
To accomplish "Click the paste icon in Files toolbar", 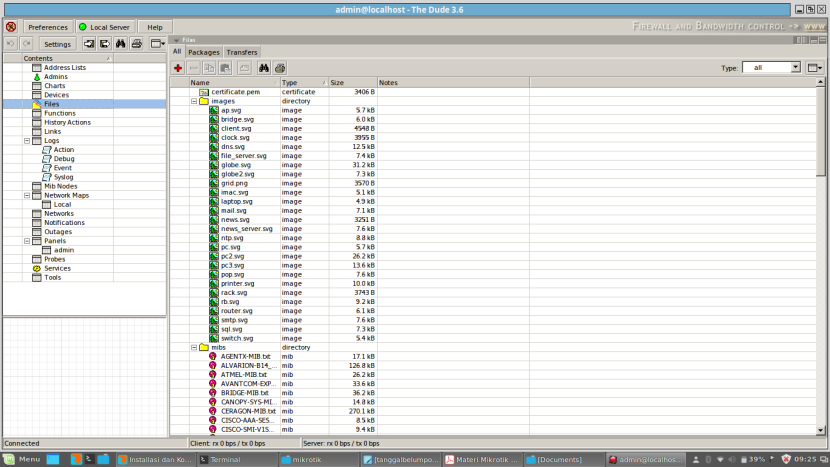I will pos(226,67).
